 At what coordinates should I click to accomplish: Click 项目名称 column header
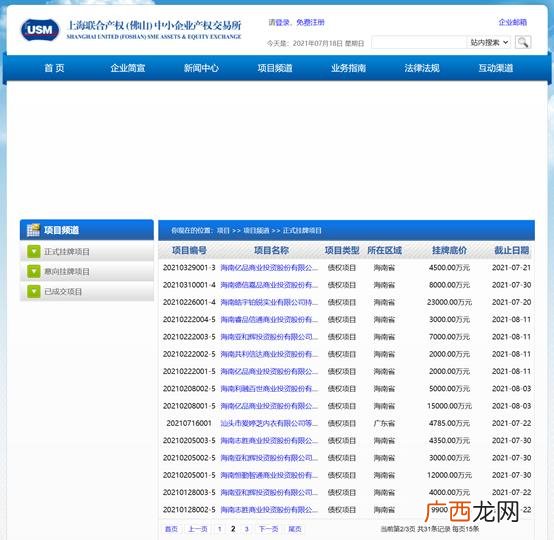pos(272,251)
